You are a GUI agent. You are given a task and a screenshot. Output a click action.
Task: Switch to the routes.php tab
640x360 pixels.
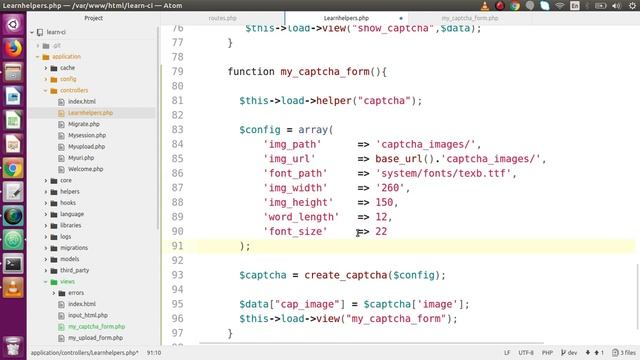222,18
